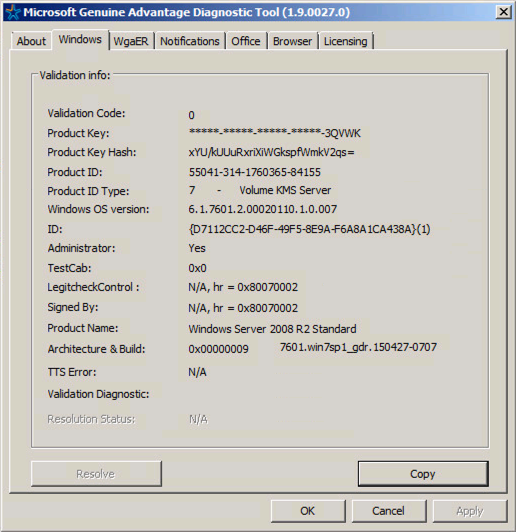This screenshot has width=516, height=532.
Task: Copy the validation info with Copy button
Action: [423, 474]
